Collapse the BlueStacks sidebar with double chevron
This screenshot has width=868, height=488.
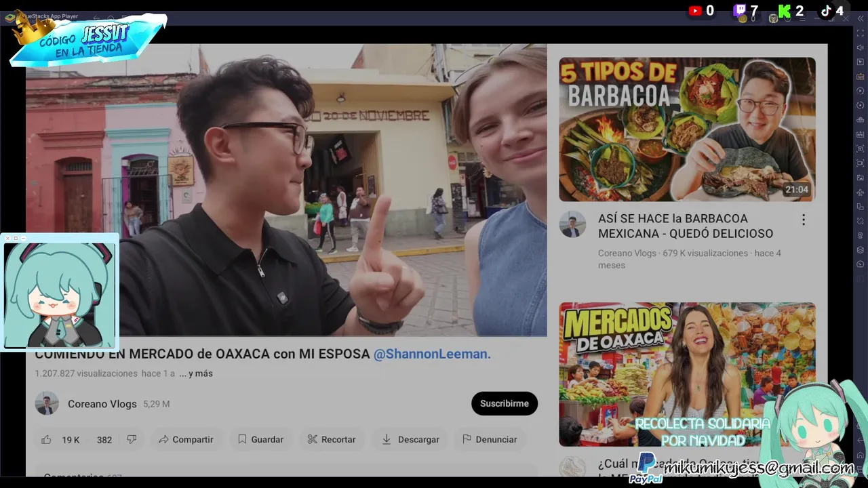coord(861,18)
